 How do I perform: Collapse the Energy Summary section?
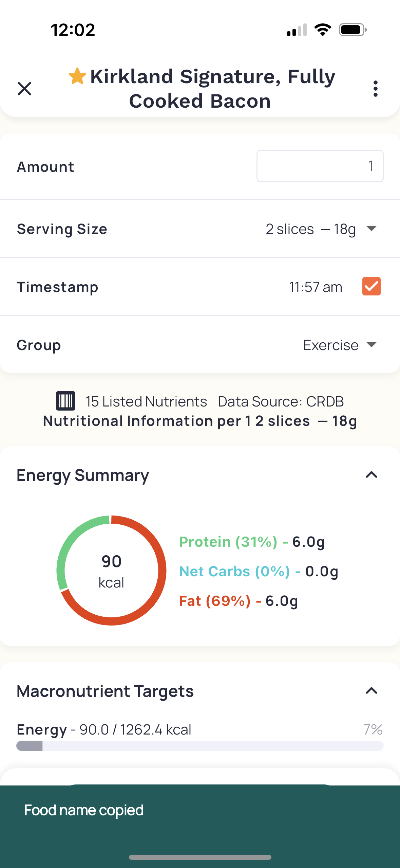372,475
